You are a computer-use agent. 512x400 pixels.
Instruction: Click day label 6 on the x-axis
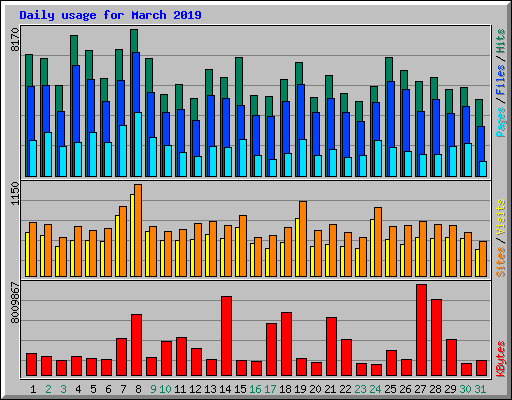point(108,389)
